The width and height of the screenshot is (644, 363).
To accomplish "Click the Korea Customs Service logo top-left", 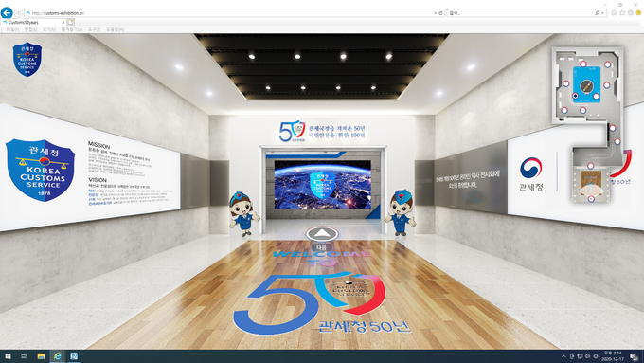I will [27, 59].
